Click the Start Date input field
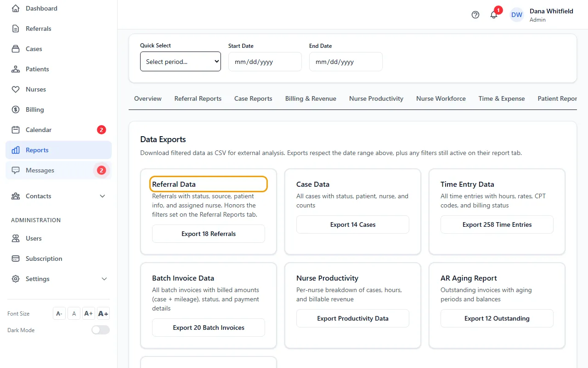Screen dimensions: 588x368 pyautogui.click(x=265, y=62)
